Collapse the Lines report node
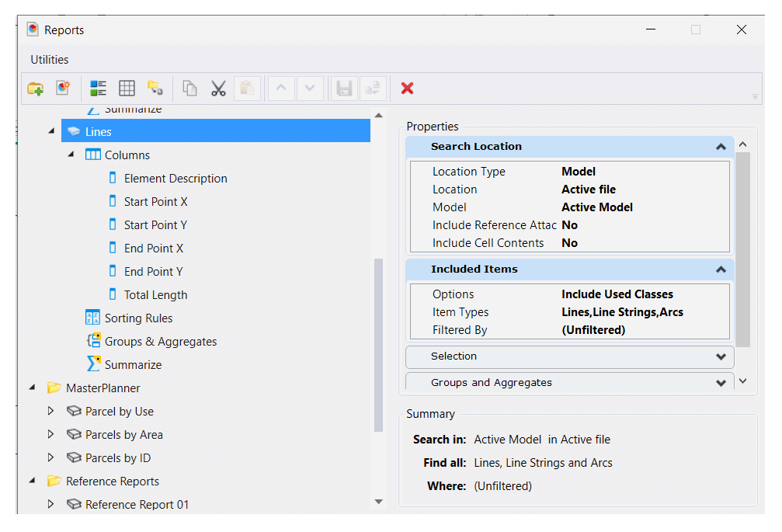This screenshot has width=782, height=532. click(51, 131)
